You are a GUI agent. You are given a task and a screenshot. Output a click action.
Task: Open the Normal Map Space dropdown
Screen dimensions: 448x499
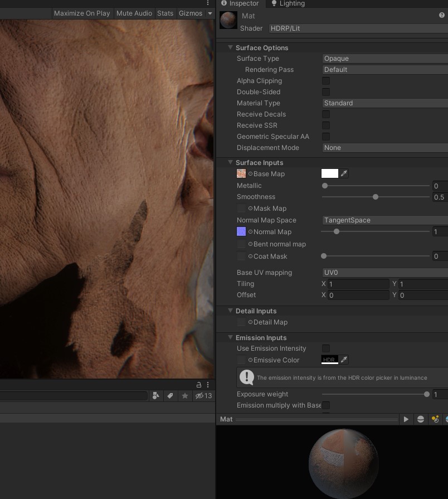[379, 220]
